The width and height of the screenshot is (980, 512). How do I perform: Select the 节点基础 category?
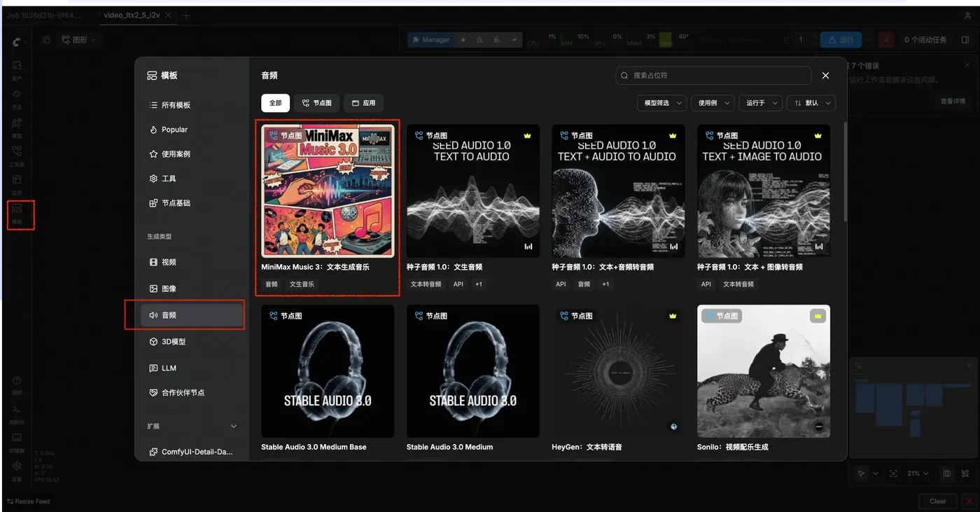[192, 203]
